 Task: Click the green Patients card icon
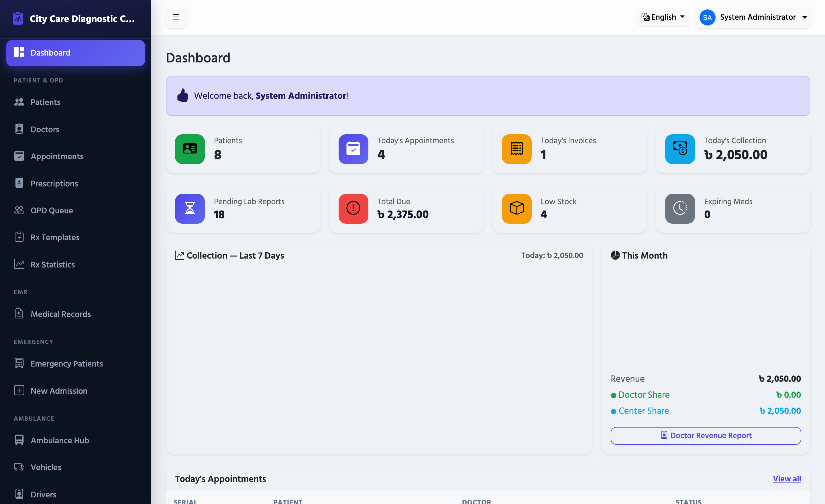(x=190, y=149)
